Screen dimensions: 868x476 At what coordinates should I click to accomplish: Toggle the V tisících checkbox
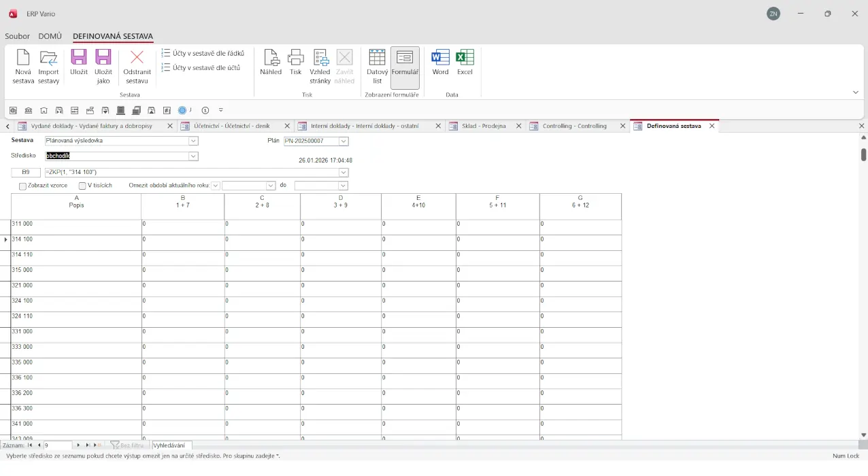coord(82,186)
